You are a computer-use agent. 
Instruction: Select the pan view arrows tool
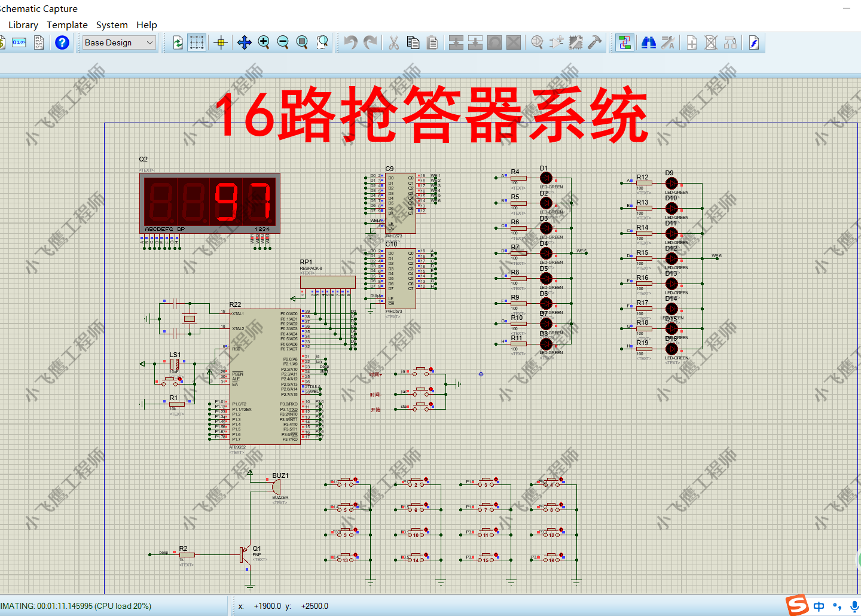point(244,42)
